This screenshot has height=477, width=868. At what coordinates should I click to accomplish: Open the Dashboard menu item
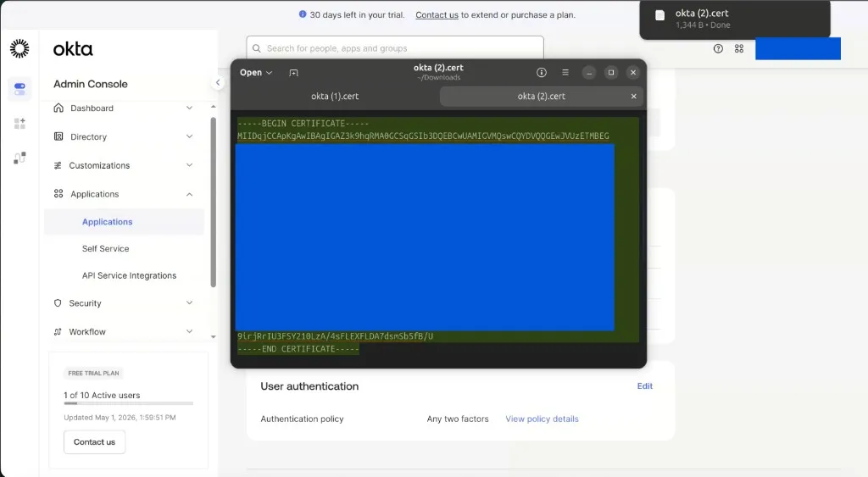pos(92,108)
